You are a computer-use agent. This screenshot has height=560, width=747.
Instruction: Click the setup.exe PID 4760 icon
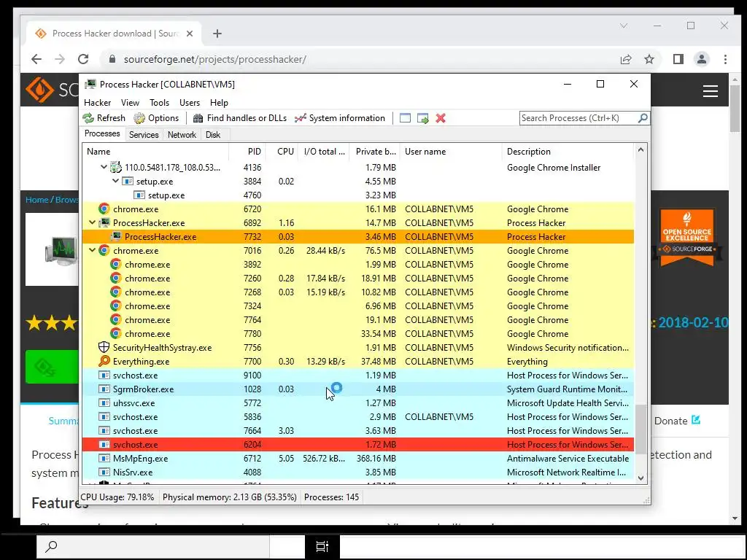pyautogui.click(x=139, y=195)
